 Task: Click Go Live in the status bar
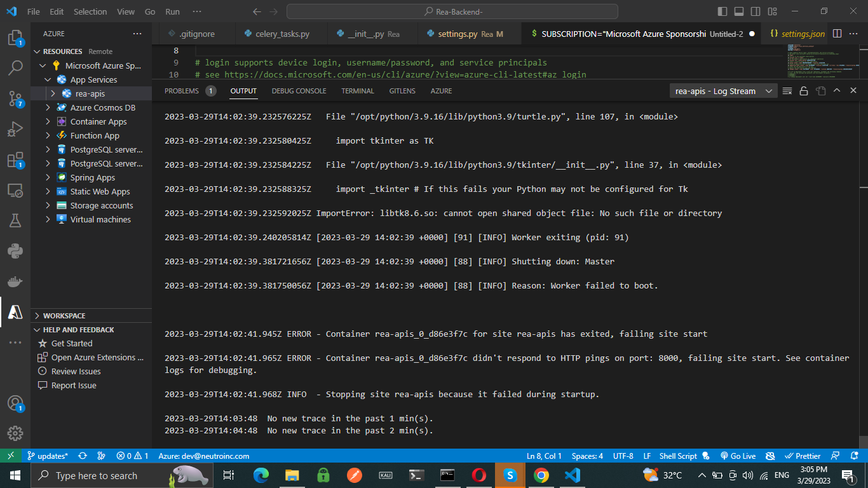[x=738, y=456]
